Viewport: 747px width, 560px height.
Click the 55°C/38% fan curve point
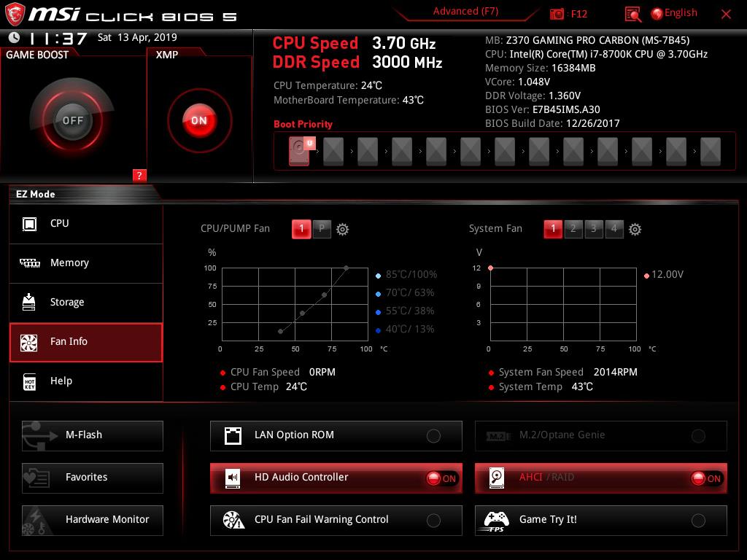click(303, 314)
